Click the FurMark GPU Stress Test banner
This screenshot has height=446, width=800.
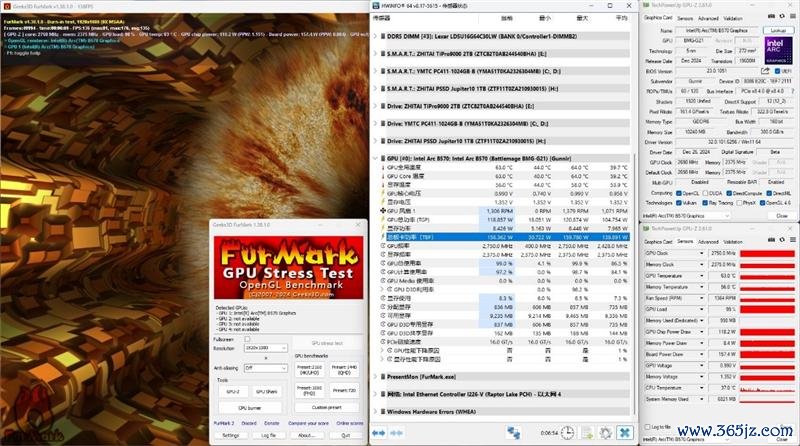click(288, 267)
